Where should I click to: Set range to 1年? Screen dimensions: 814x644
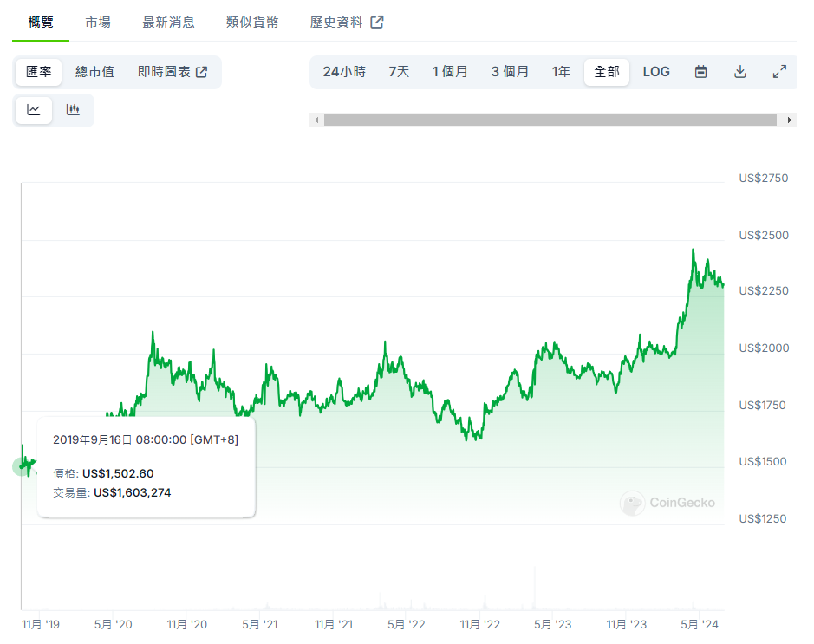tap(561, 72)
